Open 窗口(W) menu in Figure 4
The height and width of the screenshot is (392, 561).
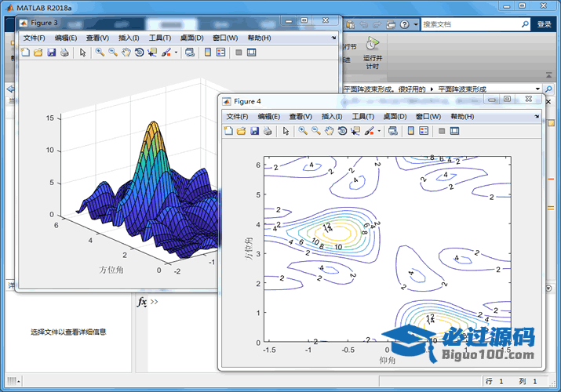[x=428, y=117]
